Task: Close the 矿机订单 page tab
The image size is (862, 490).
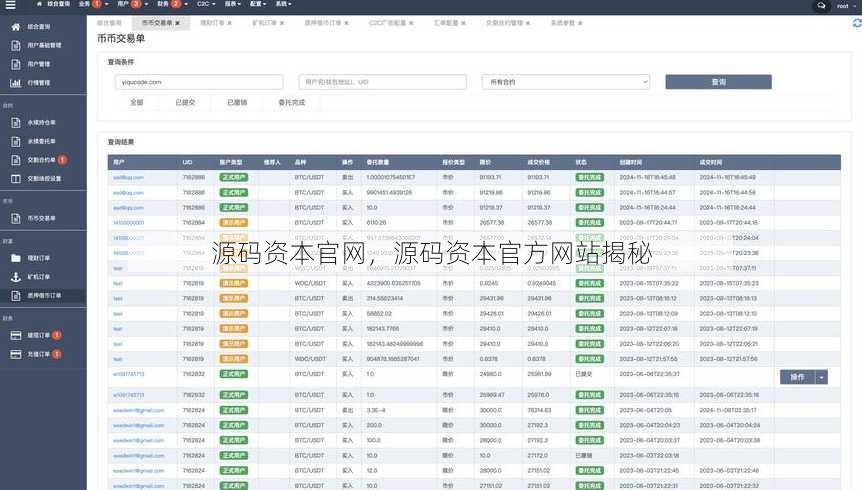Action: pyautogui.click(x=282, y=23)
